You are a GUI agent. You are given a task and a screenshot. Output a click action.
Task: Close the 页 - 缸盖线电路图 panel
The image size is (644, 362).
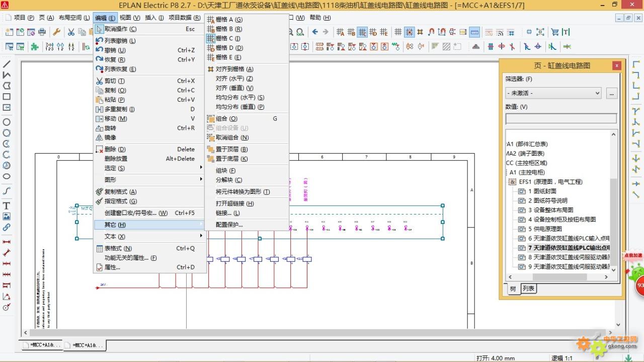[x=617, y=66]
